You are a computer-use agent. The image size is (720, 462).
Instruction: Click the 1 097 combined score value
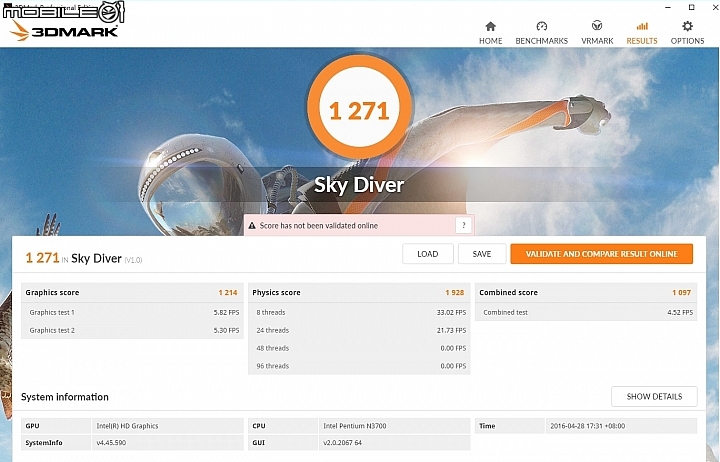[681, 293]
